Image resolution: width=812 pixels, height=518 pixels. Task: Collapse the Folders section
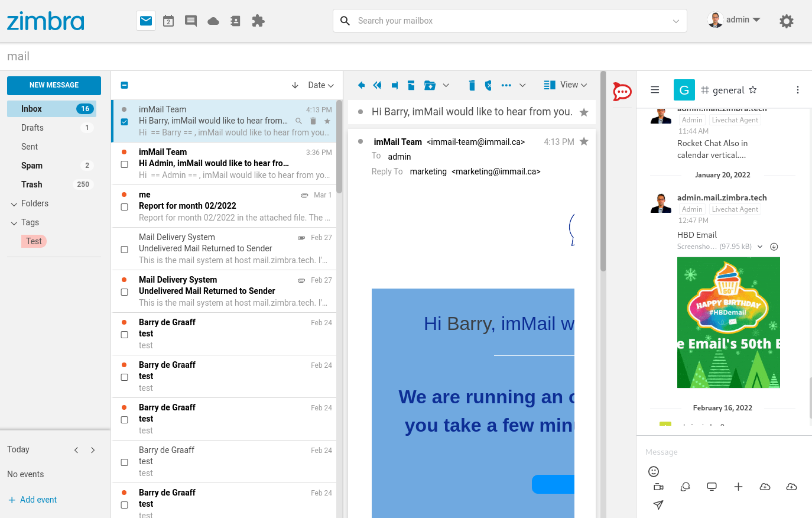14,204
